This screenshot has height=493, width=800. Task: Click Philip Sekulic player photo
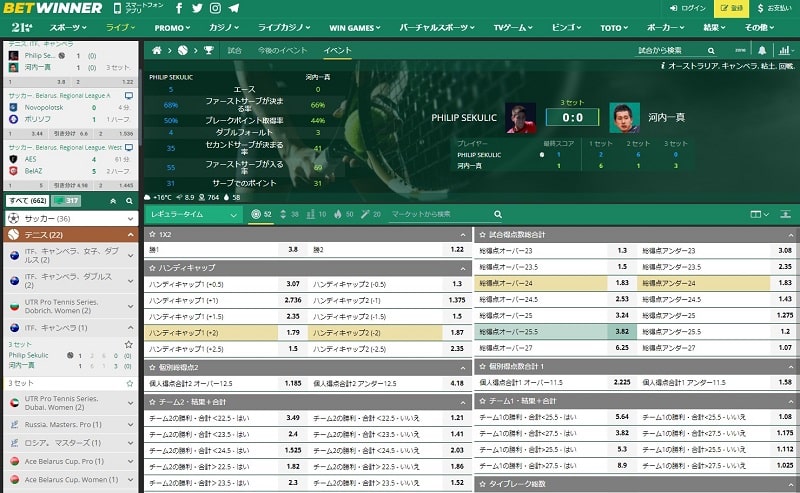coord(520,117)
